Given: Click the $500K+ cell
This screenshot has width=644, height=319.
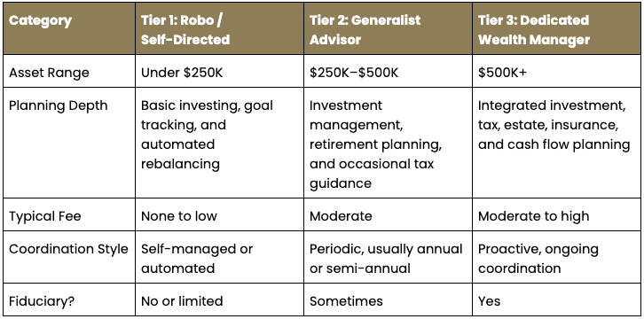Looking at the screenshot, I should (x=556, y=71).
